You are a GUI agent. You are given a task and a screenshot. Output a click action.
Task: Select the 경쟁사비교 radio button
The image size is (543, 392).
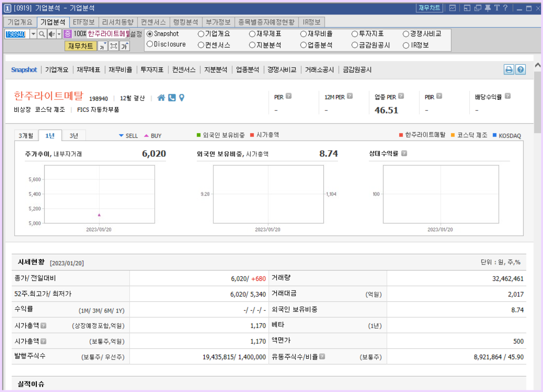click(406, 34)
